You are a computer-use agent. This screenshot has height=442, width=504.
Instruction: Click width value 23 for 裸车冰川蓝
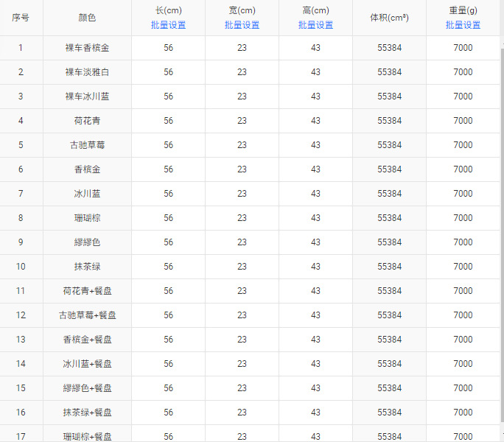pyautogui.click(x=242, y=97)
